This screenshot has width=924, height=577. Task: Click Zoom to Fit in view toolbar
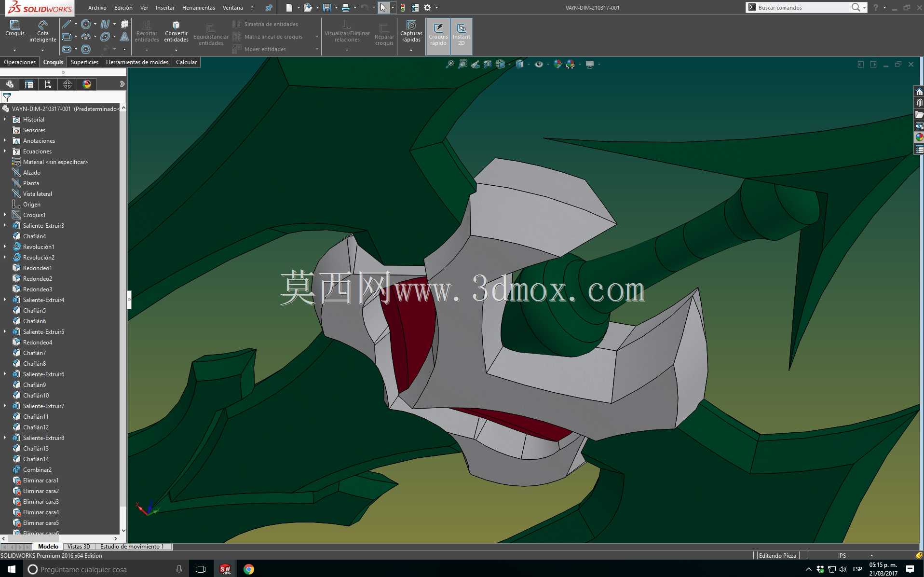click(x=450, y=64)
